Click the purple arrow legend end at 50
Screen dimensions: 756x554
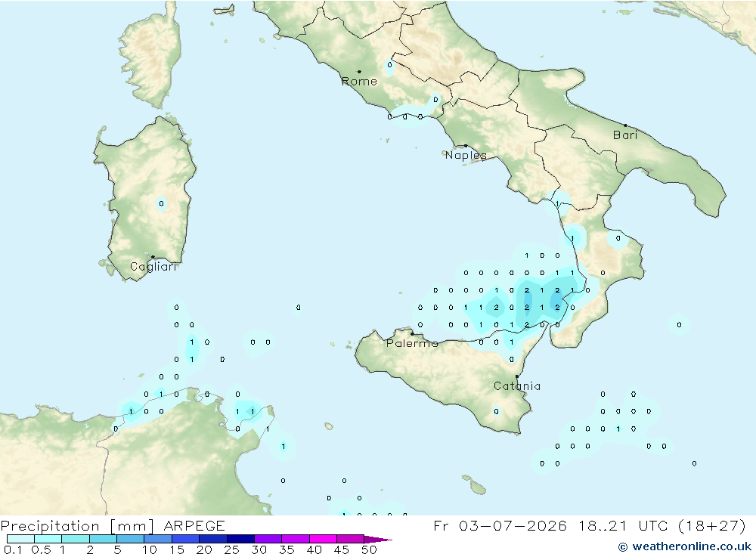point(378,539)
